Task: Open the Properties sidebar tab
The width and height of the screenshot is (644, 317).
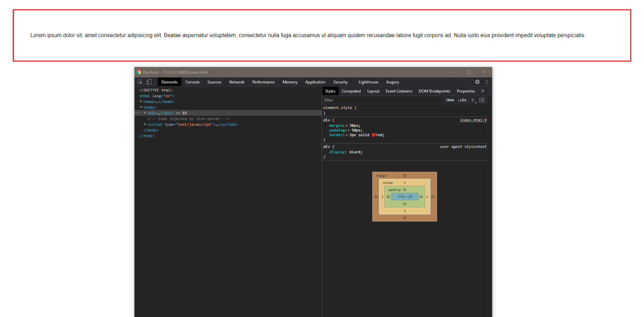Action: pyautogui.click(x=466, y=91)
